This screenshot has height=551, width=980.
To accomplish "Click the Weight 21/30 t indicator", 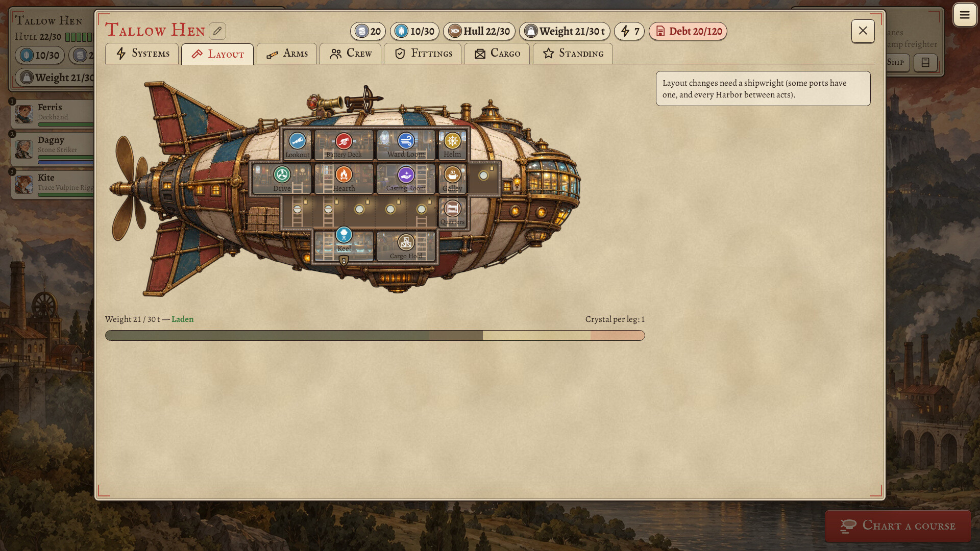I will point(565,31).
